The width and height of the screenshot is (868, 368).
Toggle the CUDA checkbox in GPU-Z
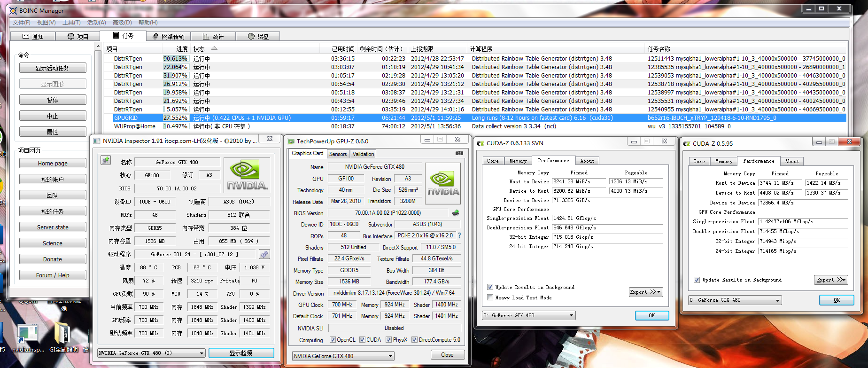click(x=362, y=340)
